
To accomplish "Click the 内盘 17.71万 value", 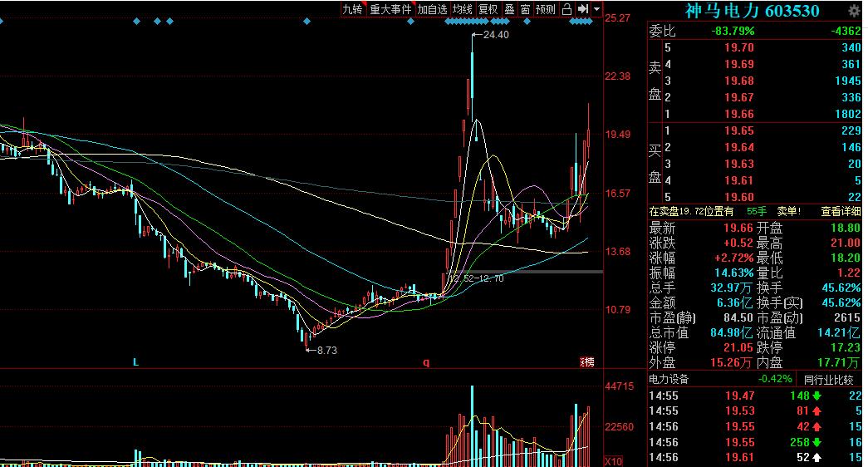I will (839, 362).
